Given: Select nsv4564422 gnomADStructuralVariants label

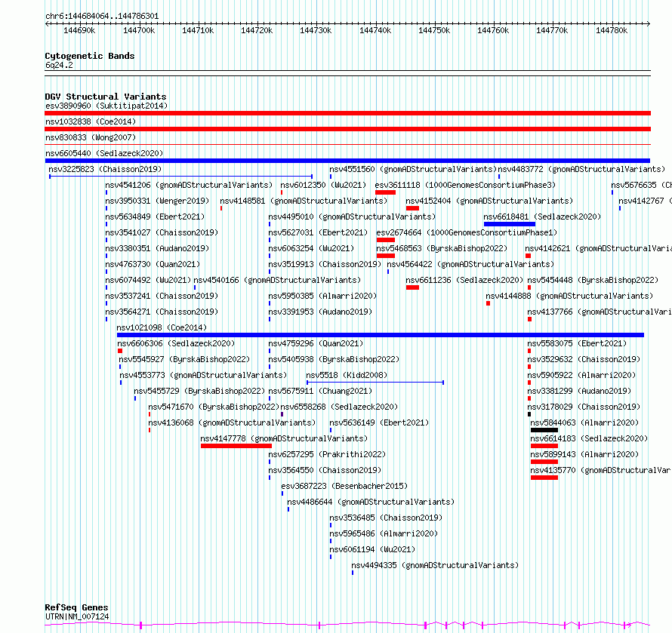Looking at the screenshot, I should pos(470,264).
